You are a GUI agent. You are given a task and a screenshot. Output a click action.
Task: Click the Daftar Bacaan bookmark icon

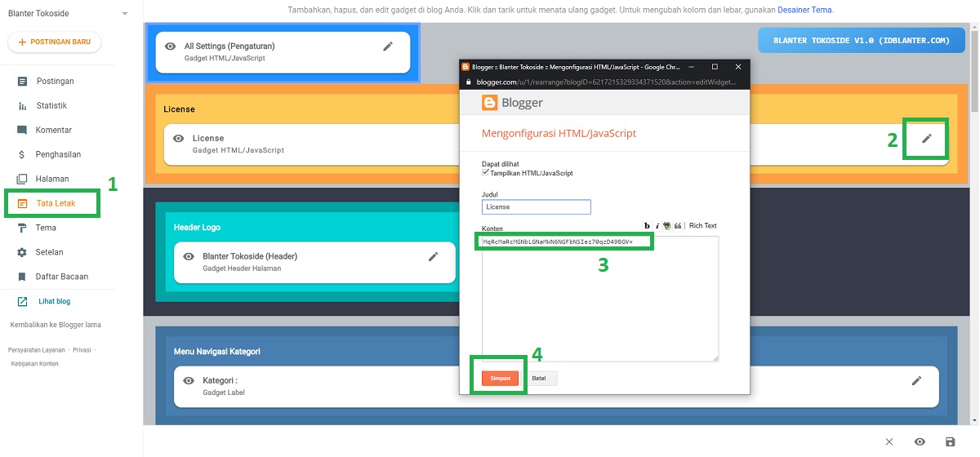pyautogui.click(x=22, y=277)
